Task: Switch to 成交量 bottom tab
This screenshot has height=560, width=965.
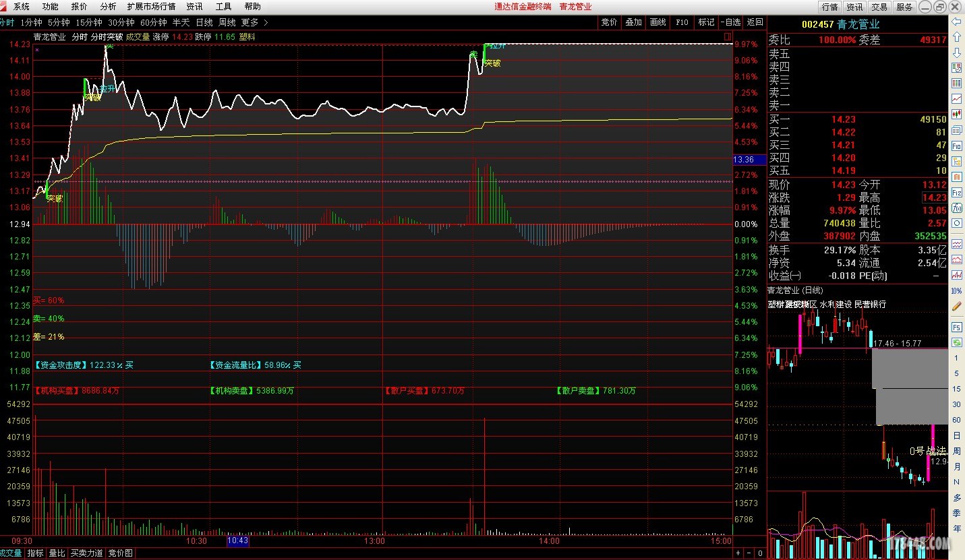Action: 11,553
